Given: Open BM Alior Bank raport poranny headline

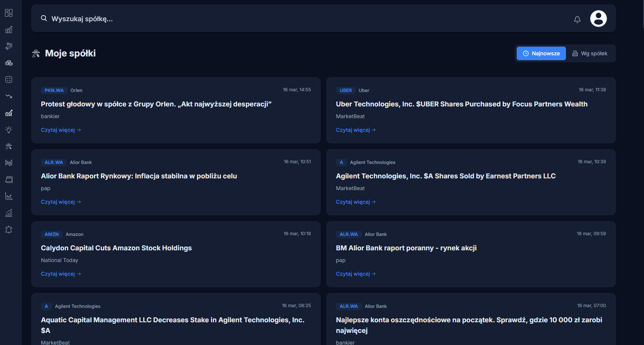Looking at the screenshot, I should click(406, 248).
